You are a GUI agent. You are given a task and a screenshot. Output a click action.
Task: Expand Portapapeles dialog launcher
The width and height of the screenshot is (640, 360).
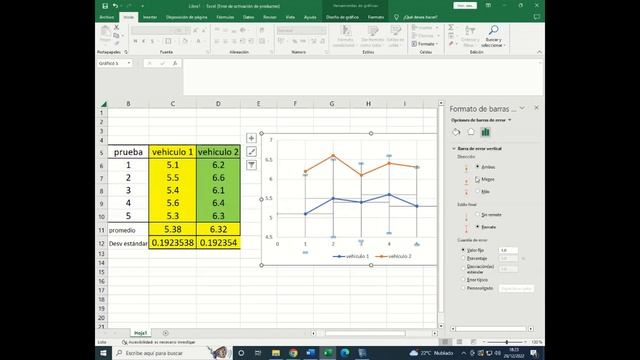[126, 52]
